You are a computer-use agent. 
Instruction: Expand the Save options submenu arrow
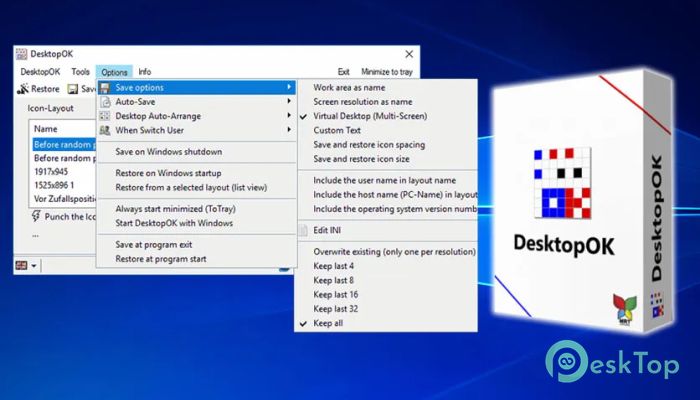[289, 88]
